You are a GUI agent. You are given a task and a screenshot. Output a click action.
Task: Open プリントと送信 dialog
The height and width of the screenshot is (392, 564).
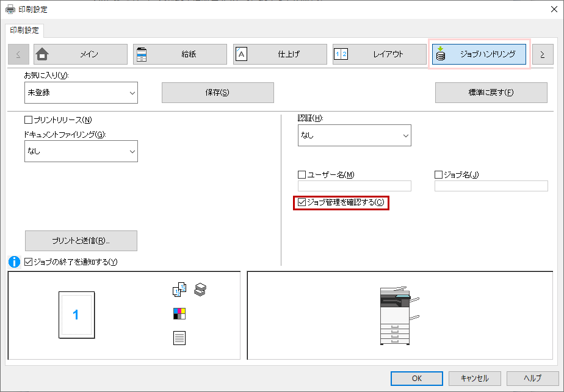point(81,241)
